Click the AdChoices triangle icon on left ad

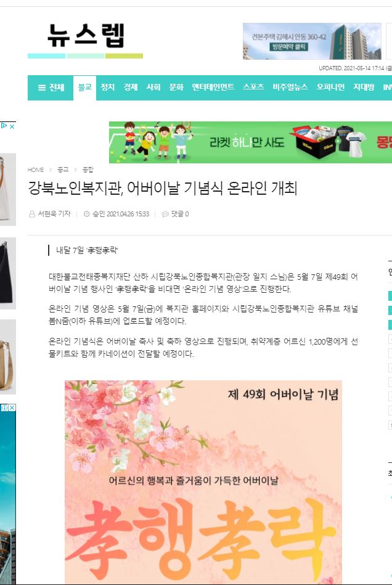click(4, 126)
